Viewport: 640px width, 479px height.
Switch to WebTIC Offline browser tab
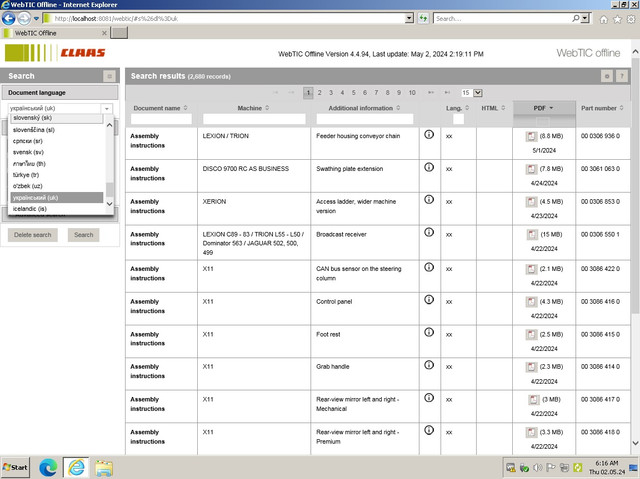coord(55,33)
